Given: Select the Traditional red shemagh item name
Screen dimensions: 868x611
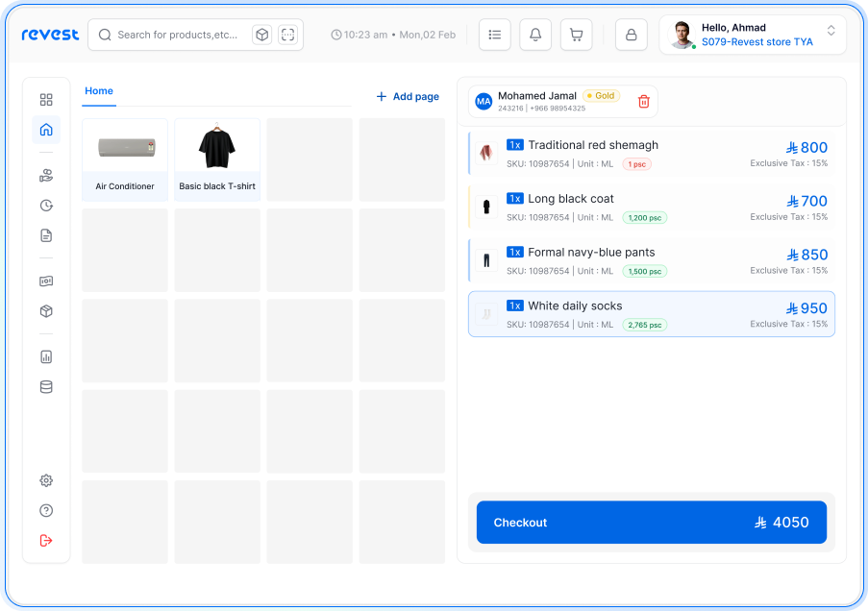Looking at the screenshot, I should tap(593, 145).
